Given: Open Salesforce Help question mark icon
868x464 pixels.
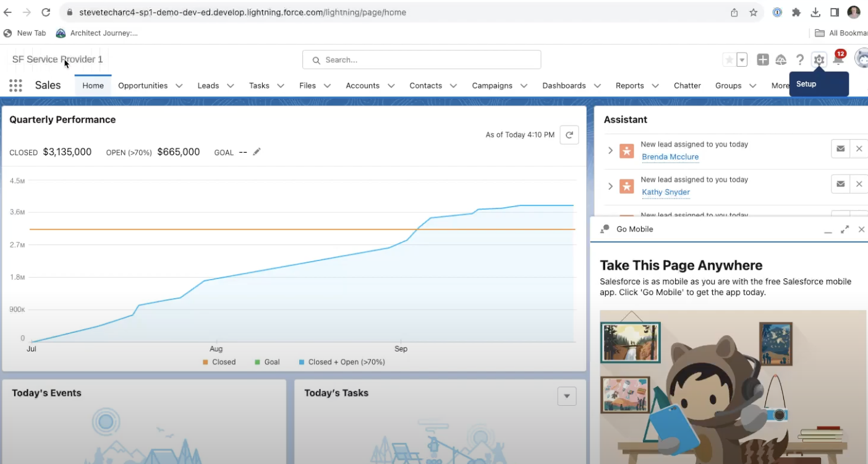Looking at the screenshot, I should (799, 59).
